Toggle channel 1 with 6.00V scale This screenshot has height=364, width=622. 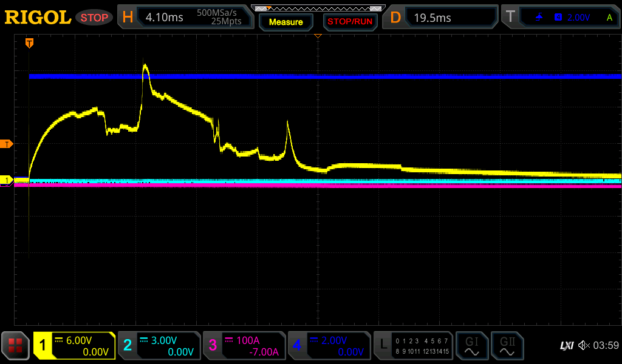(74, 346)
